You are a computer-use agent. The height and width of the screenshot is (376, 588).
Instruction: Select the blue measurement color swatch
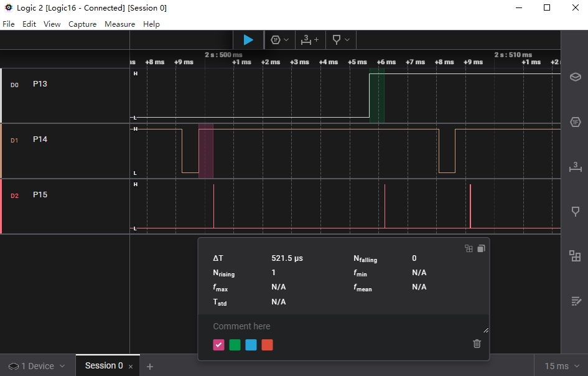[x=251, y=345]
